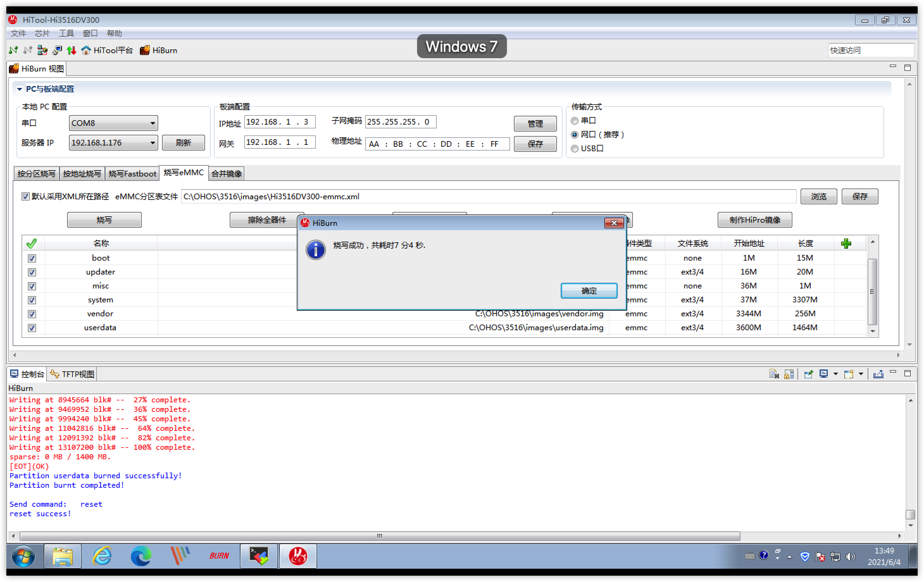Click the gray disconnect icon in toolbar
924x582 pixels.
click(x=28, y=50)
